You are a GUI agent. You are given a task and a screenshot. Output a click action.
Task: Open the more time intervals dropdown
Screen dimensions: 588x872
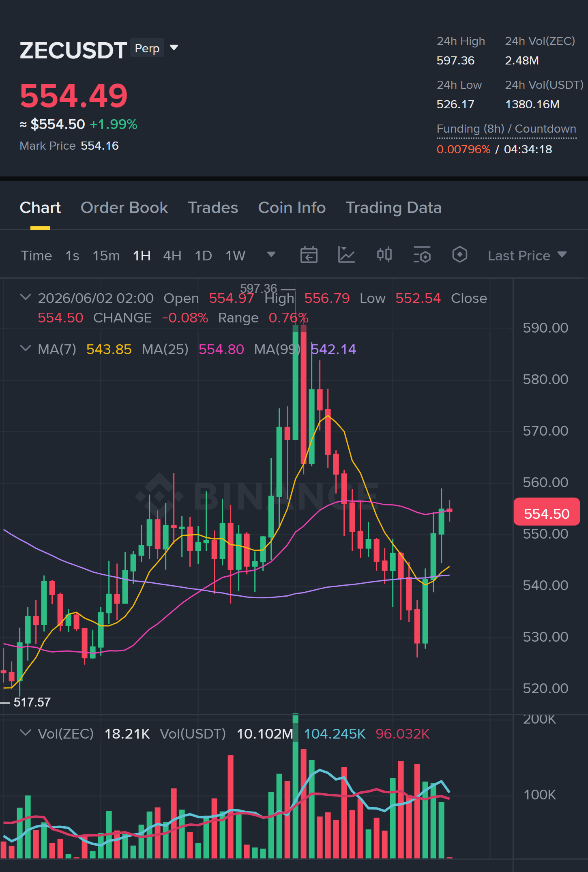[271, 255]
